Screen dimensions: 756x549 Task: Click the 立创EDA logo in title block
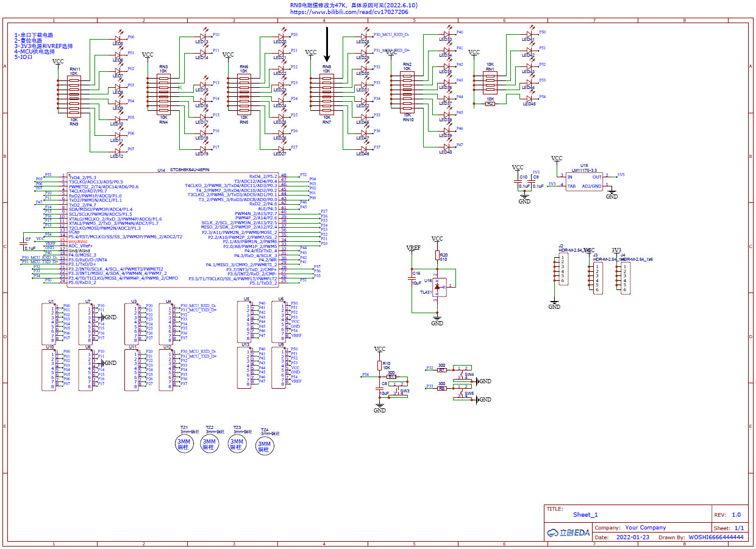tap(568, 532)
